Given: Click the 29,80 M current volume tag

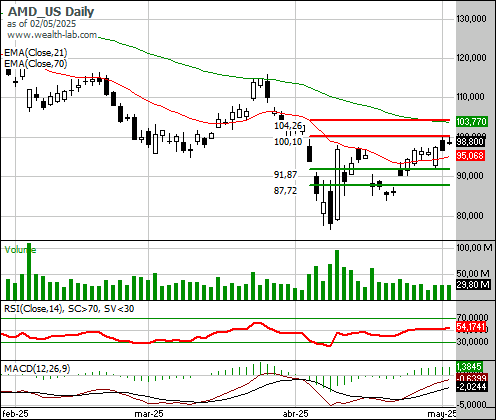Looking at the screenshot, I should 473,285.
